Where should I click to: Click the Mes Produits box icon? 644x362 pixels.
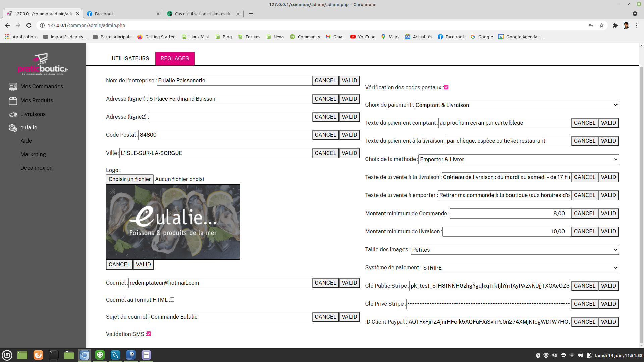13,101
